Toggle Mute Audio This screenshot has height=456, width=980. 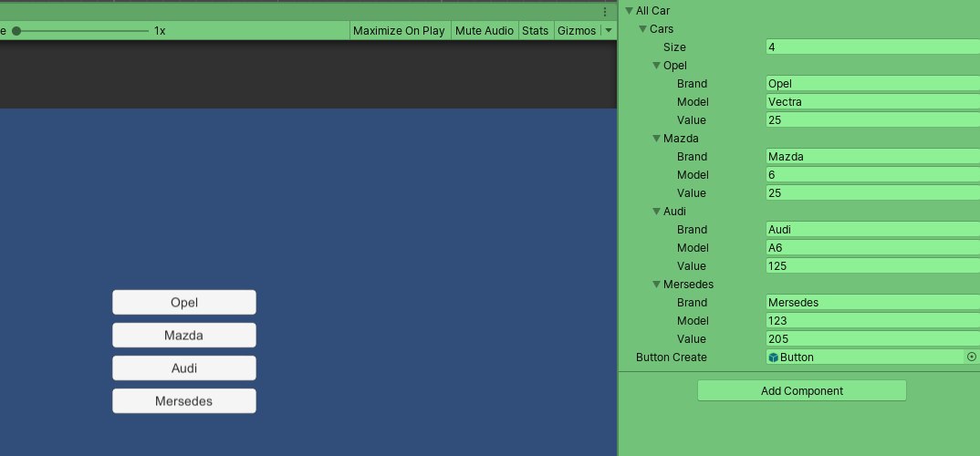[485, 31]
